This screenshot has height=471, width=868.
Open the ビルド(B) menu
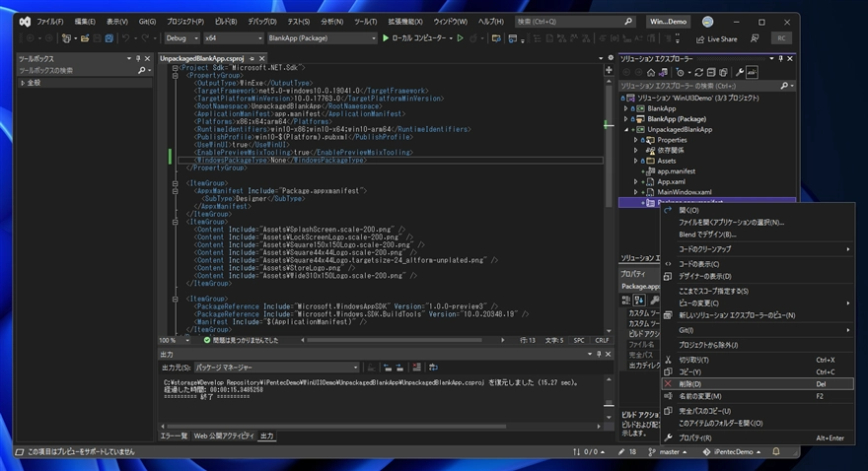click(x=225, y=22)
